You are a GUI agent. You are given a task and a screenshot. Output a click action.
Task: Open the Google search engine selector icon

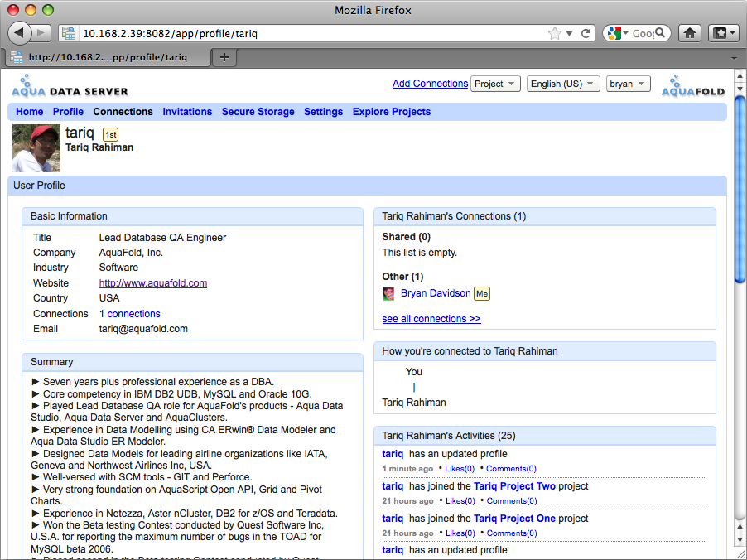[618, 33]
